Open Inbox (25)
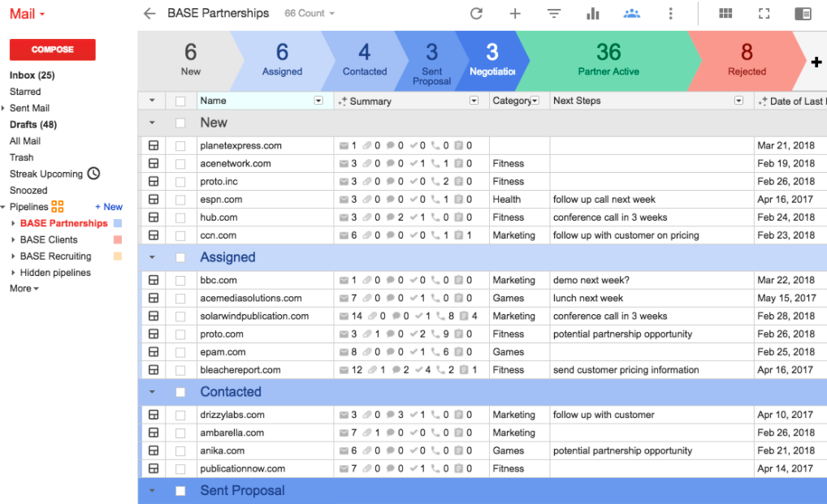The width and height of the screenshot is (827, 504). tap(32, 75)
